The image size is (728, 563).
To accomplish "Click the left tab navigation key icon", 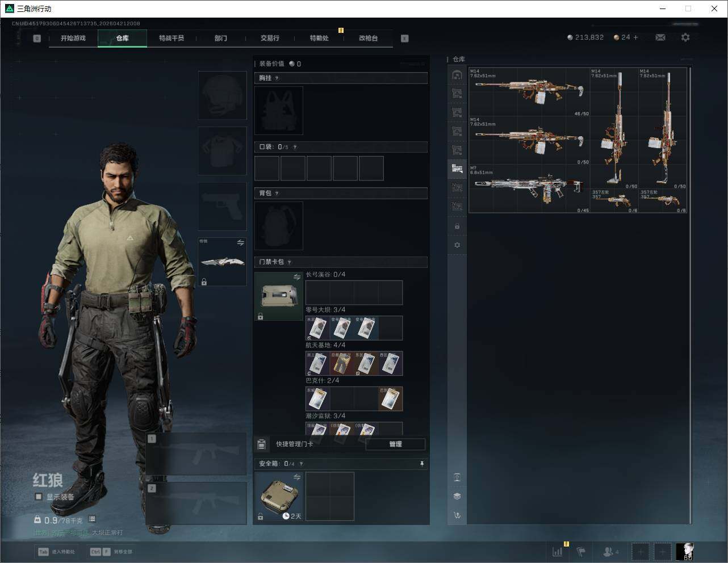I will tap(37, 39).
